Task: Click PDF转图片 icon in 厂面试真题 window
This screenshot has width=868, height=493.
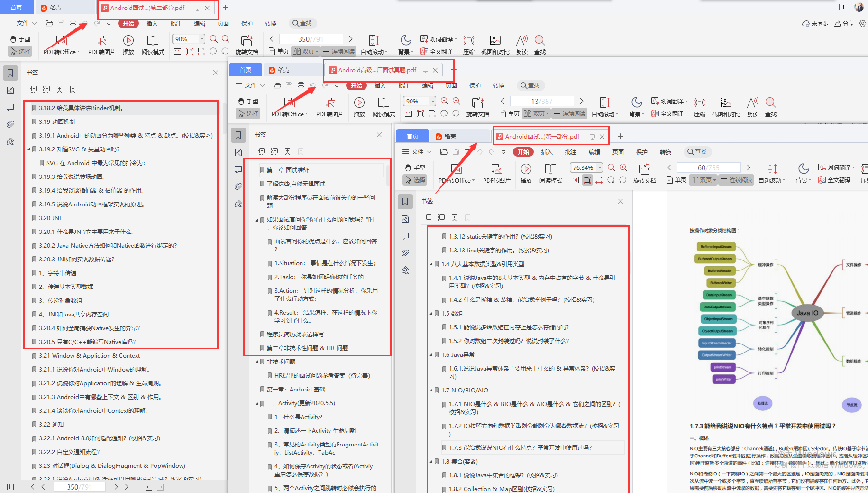Action: click(x=330, y=102)
